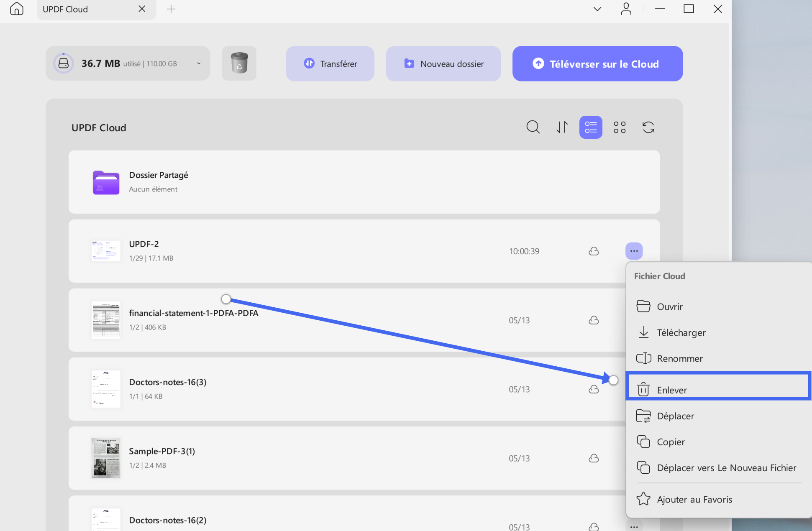Toggle the more options button for UPDF-2

634,251
